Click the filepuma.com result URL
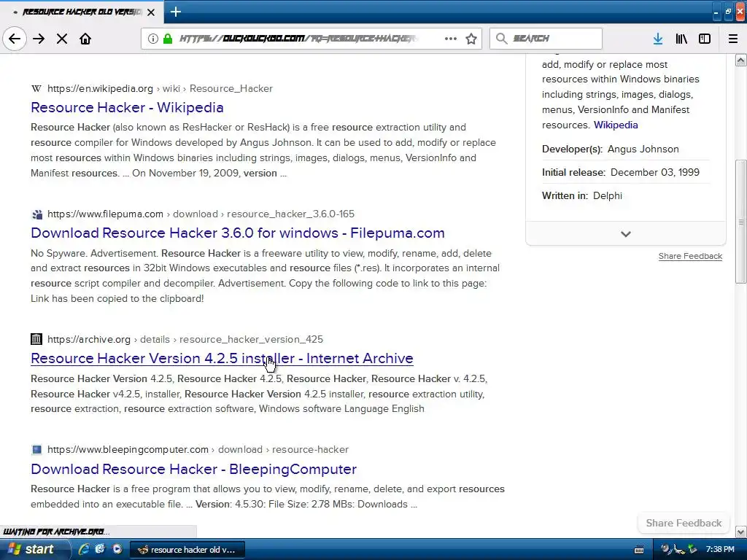 tap(201, 214)
